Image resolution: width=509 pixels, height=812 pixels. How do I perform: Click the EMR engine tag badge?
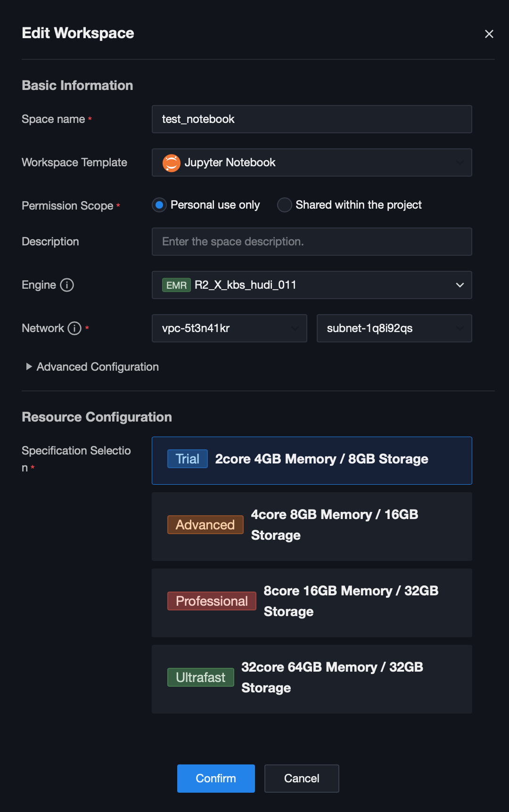click(176, 285)
